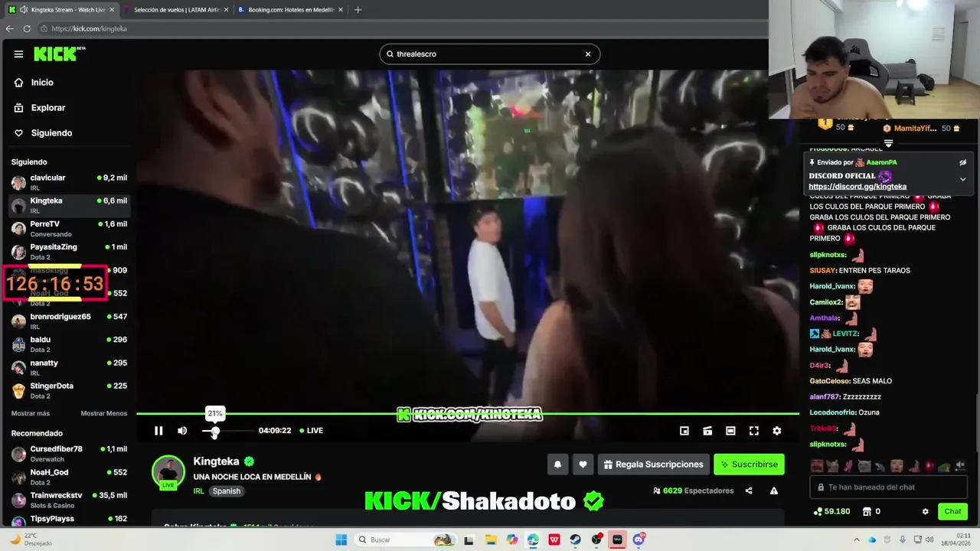Go back in browser history

click(9, 28)
